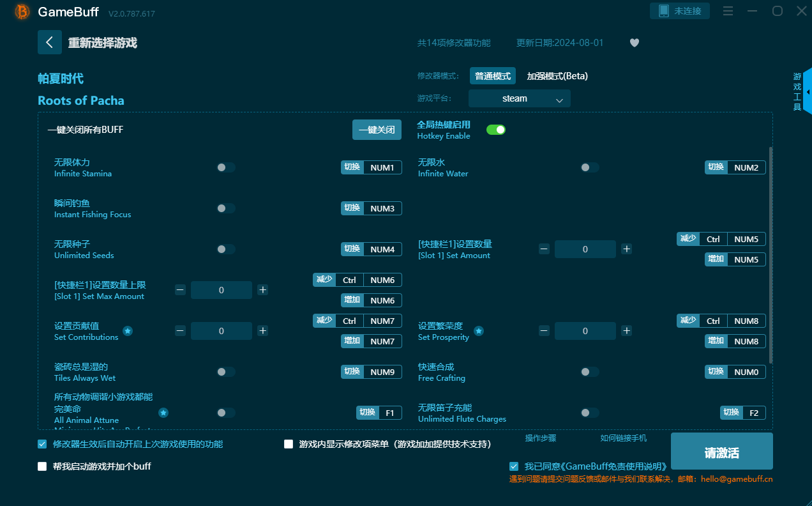Turn on Unlimited Flute Charges
This screenshot has width=812, height=506.
590,413
